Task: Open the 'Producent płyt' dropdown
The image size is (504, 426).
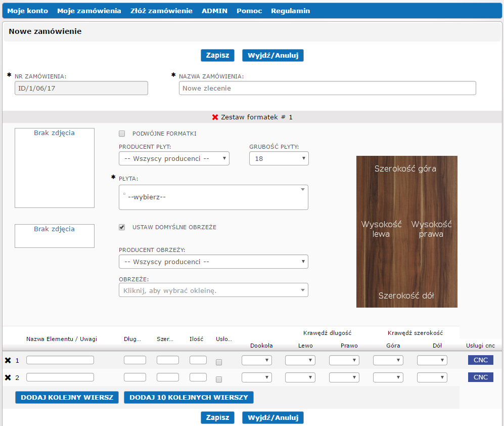Action: coord(174,159)
